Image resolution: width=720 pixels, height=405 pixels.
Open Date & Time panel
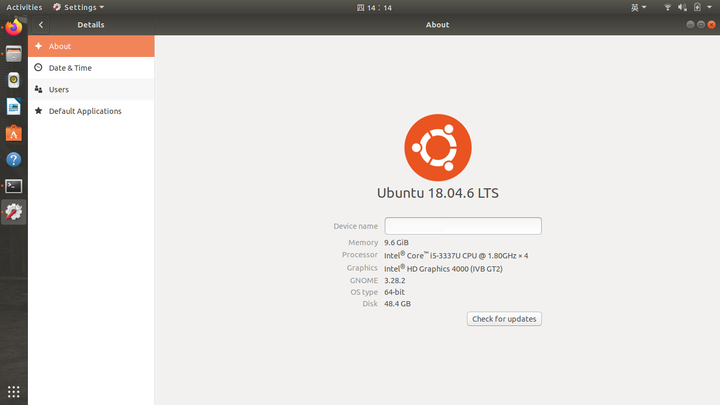tap(91, 68)
